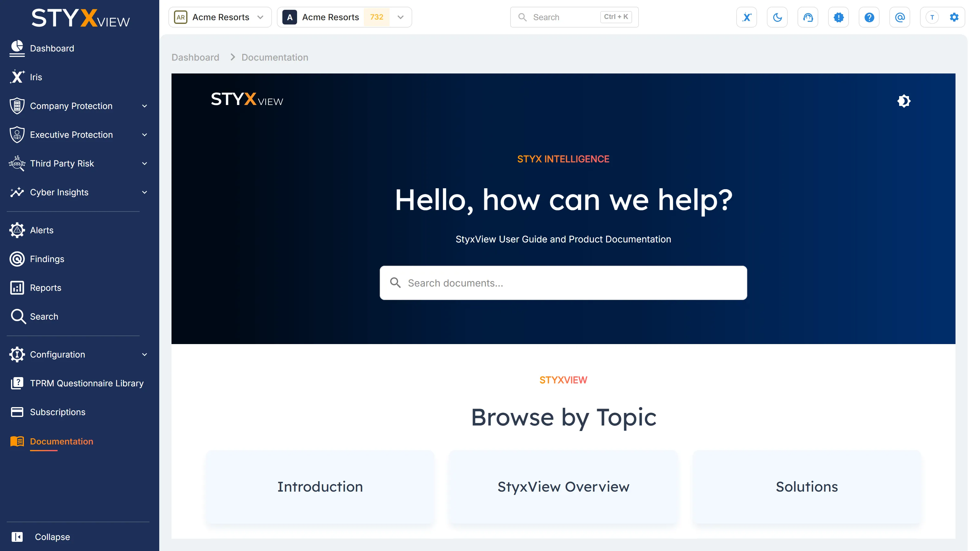Click the Collapse label in sidebar
The image size is (980, 551).
click(x=52, y=537)
